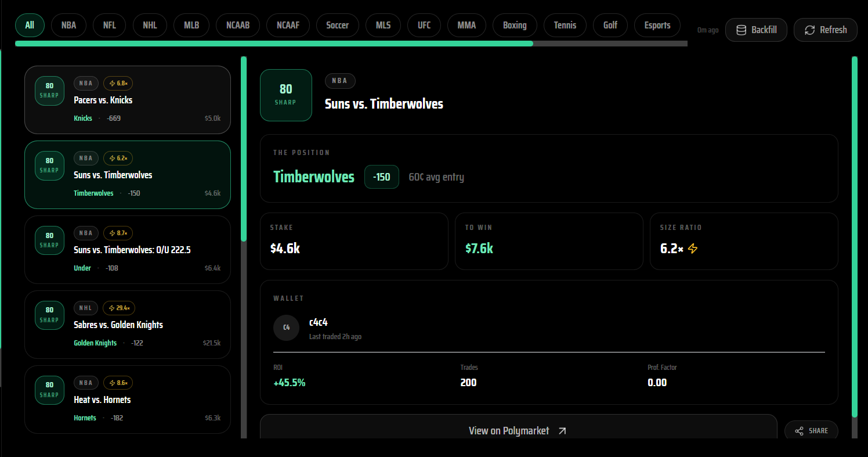Click the 8.6x multiplier badge on Heat card
868x457 pixels.
coord(118,383)
